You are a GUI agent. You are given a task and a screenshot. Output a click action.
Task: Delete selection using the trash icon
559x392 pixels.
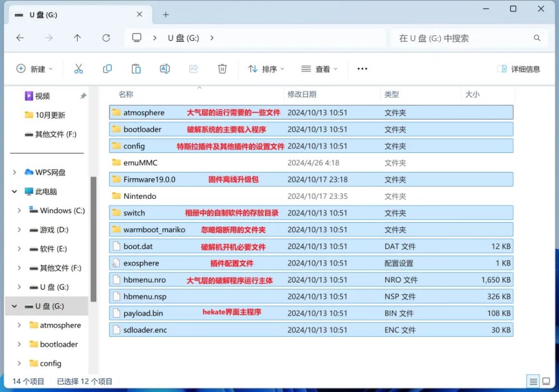click(x=222, y=68)
